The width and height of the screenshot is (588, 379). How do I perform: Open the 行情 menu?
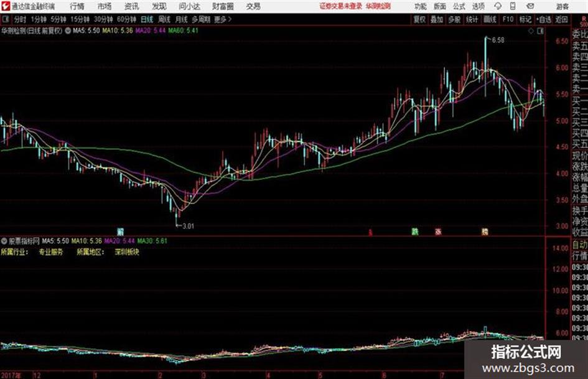(x=77, y=6)
